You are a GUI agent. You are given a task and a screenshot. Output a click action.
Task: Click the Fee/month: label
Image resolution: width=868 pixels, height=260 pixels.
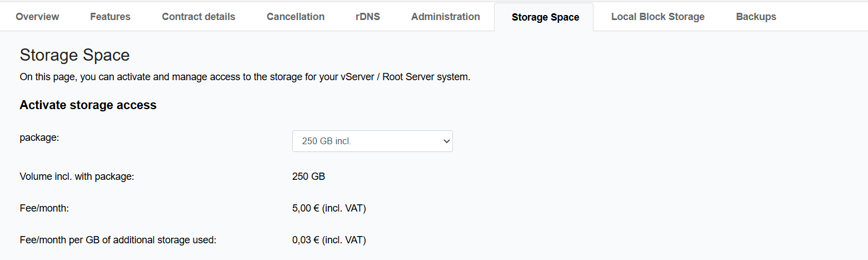[x=44, y=209]
